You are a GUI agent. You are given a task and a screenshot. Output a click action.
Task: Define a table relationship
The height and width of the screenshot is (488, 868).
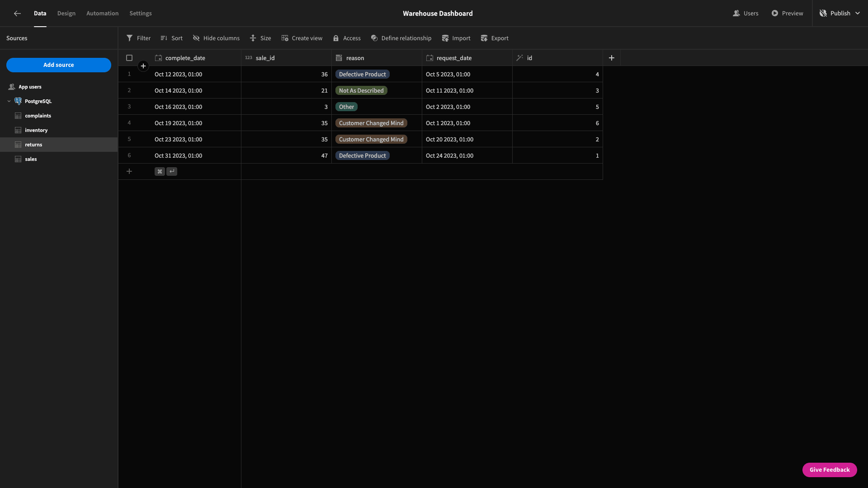point(401,38)
